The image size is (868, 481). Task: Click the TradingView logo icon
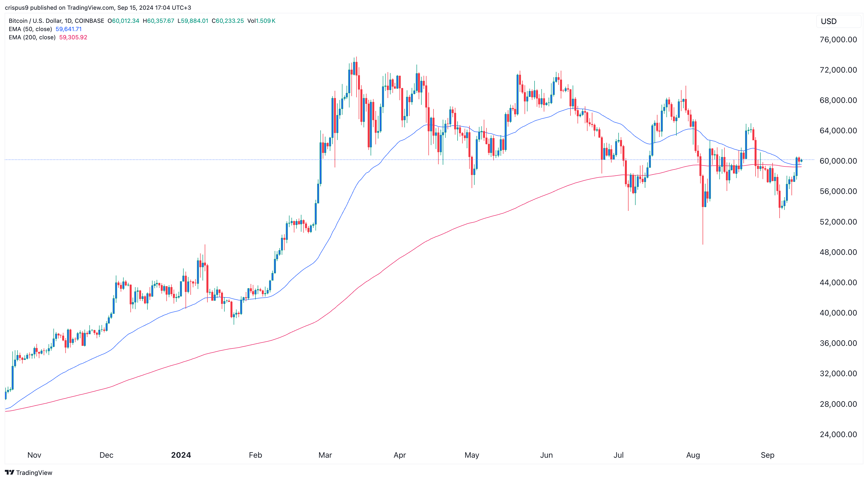(9, 472)
